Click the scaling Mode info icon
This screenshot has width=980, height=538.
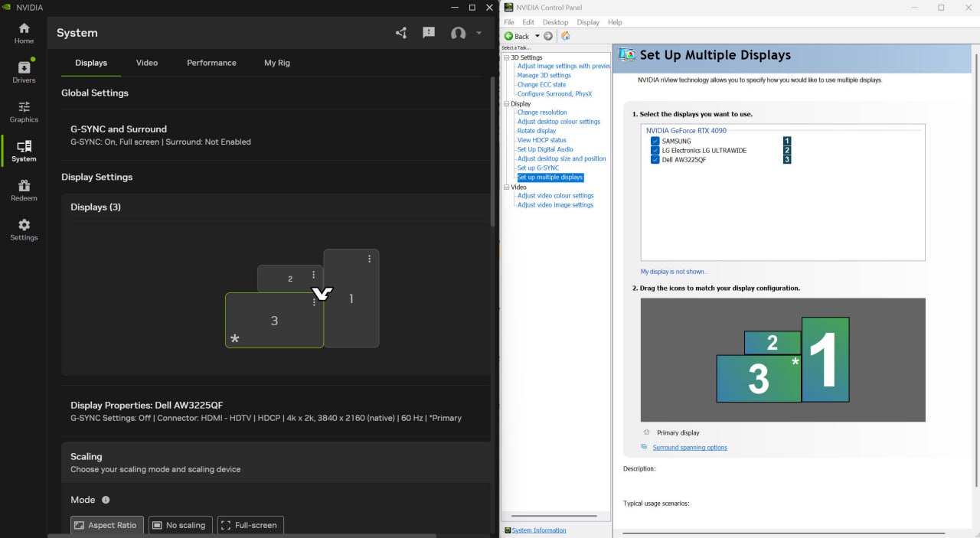[106, 500]
